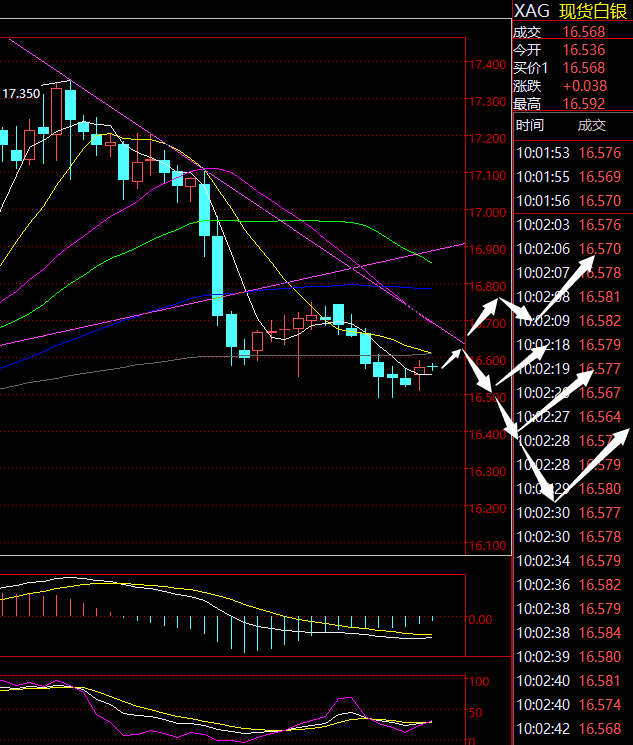
Task: Select the 10:01:53 timestamp in tick list
Action: coord(543,153)
